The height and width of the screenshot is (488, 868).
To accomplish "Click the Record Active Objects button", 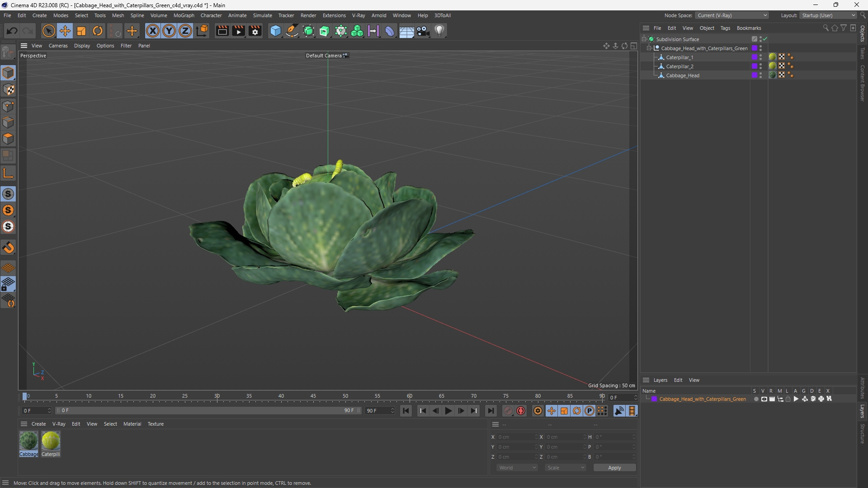I will click(x=508, y=411).
